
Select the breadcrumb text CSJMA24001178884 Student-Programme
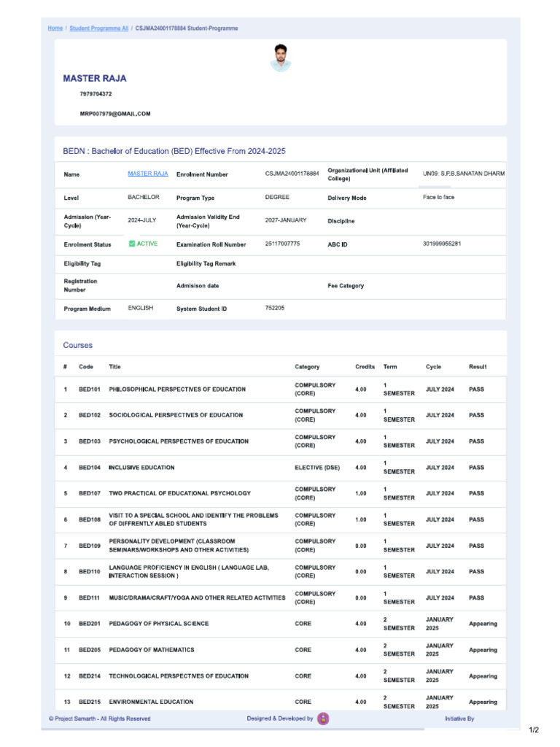pyautogui.click(x=186, y=28)
